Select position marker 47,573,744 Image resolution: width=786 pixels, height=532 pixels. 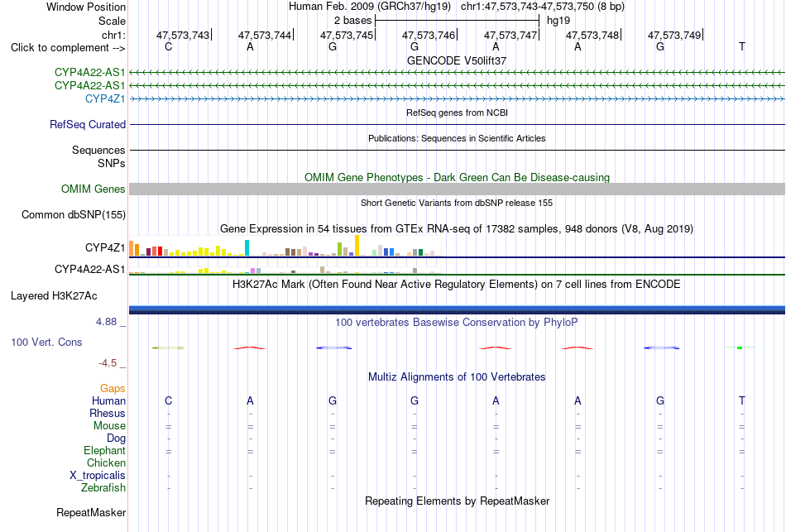click(x=265, y=35)
